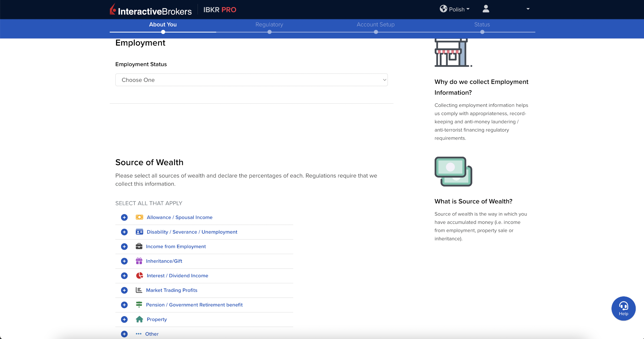Viewport: 644px width, 339px height.
Task: Switch to the Account Setup step
Action: (x=375, y=25)
